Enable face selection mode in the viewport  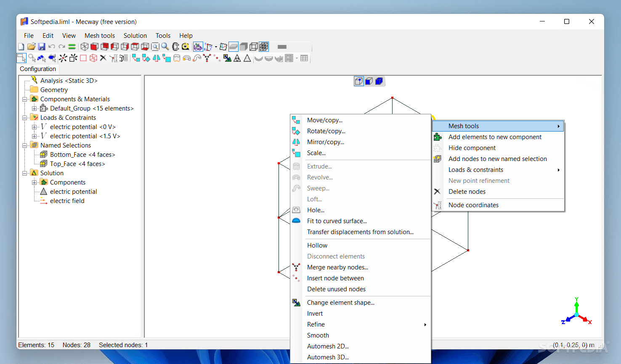[369, 81]
